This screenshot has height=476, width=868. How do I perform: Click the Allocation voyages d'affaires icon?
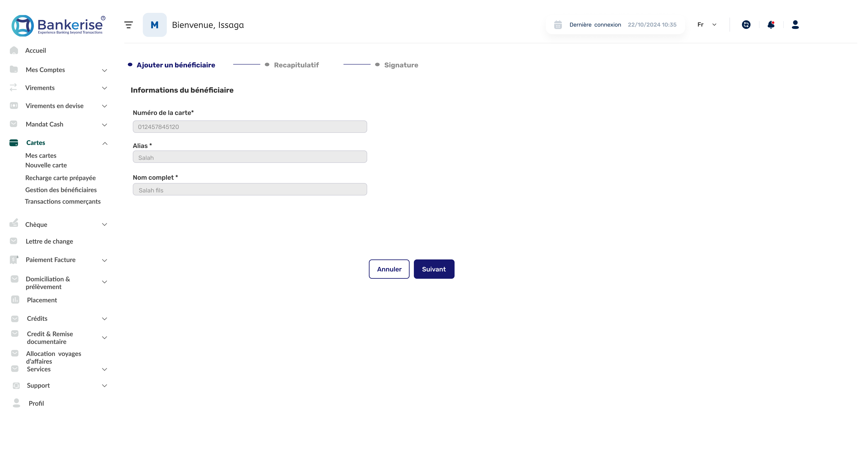pyautogui.click(x=15, y=353)
